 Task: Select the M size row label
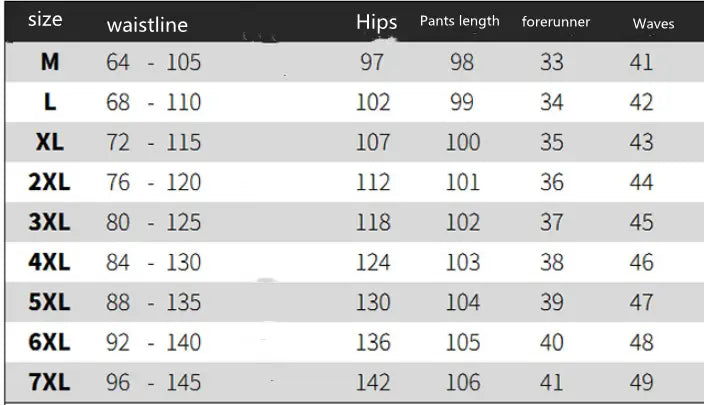50,62
